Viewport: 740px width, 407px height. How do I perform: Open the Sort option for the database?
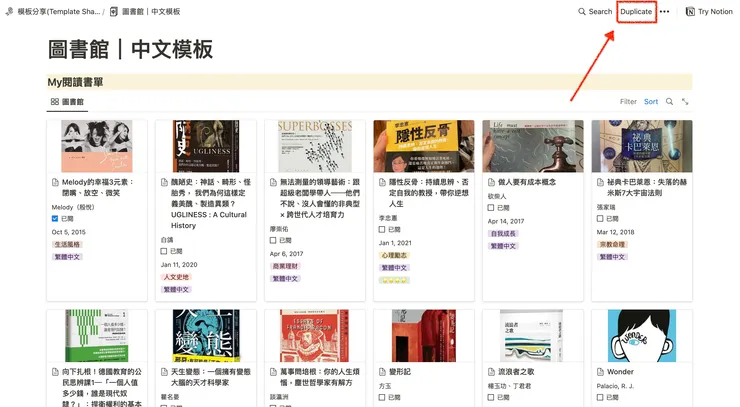click(651, 102)
